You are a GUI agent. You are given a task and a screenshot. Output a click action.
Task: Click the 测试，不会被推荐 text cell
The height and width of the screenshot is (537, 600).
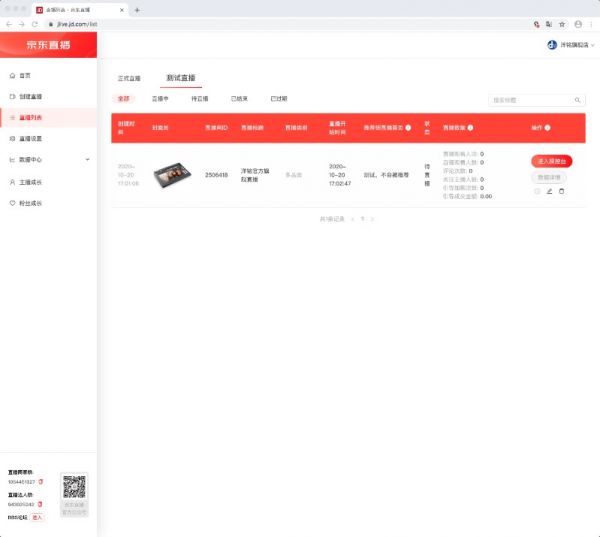click(x=386, y=175)
